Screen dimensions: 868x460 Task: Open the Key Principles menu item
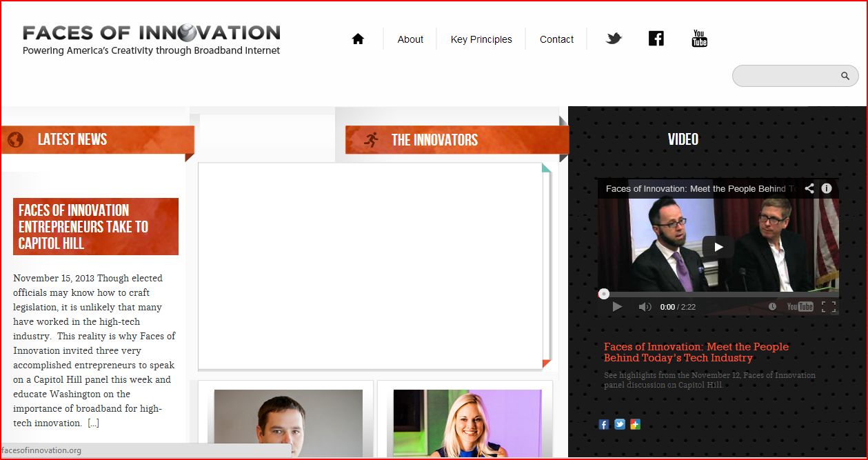(x=481, y=39)
